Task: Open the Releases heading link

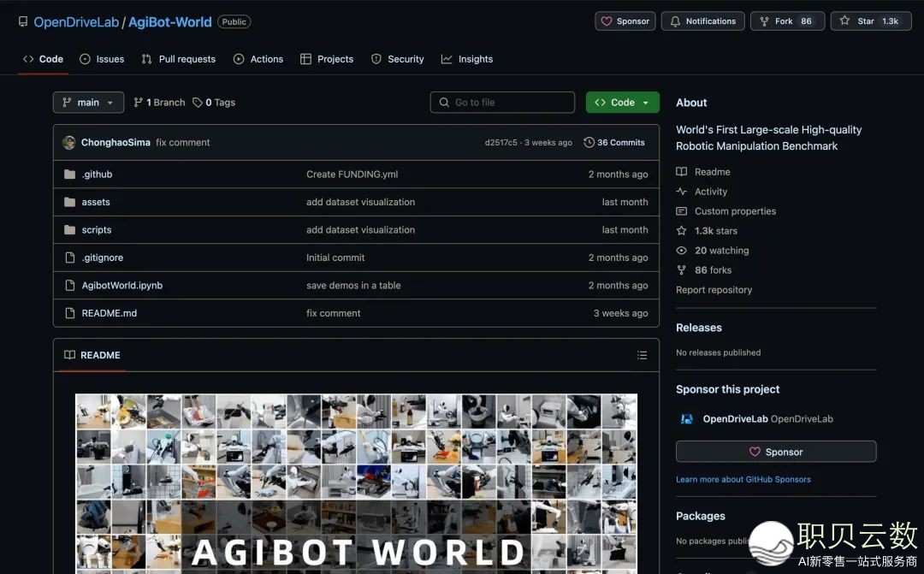Action: click(699, 328)
